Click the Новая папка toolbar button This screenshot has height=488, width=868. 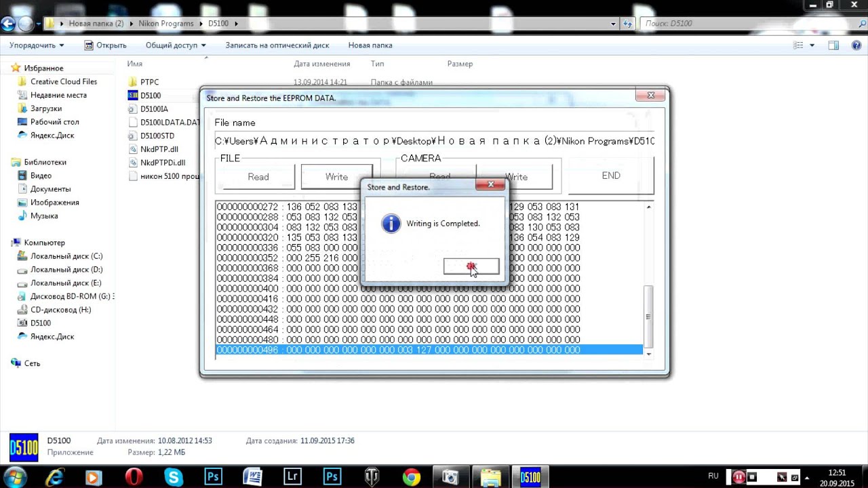click(370, 45)
